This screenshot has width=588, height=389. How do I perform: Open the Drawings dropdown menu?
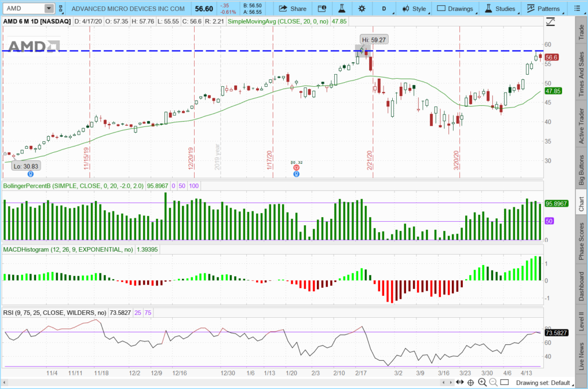coord(456,9)
